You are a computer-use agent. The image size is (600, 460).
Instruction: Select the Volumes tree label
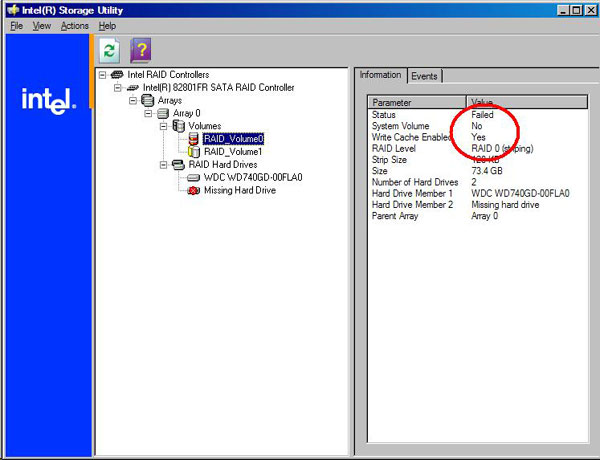click(205, 126)
